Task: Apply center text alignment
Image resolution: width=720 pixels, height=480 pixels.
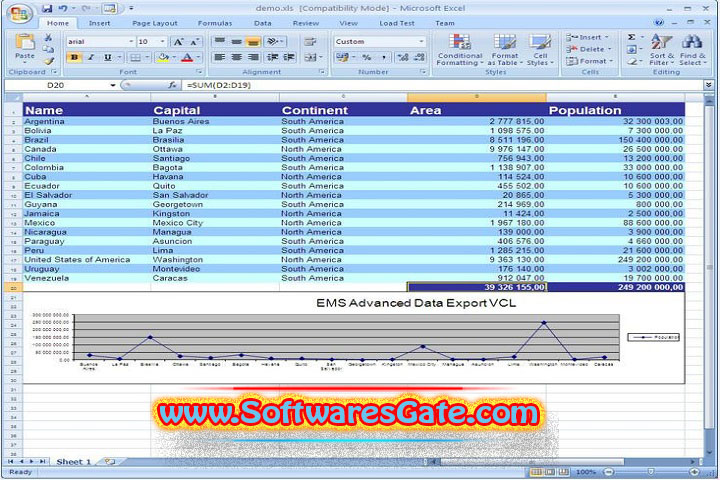Action: click(236, 57)
